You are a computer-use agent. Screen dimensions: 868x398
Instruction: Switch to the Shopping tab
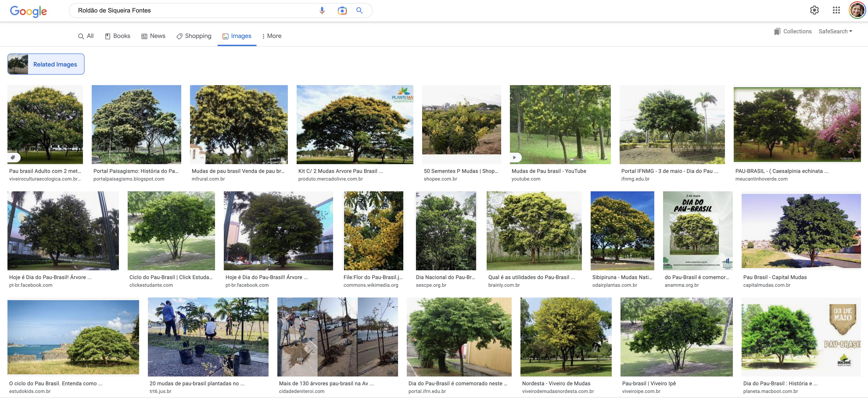(x=194, y=36)
